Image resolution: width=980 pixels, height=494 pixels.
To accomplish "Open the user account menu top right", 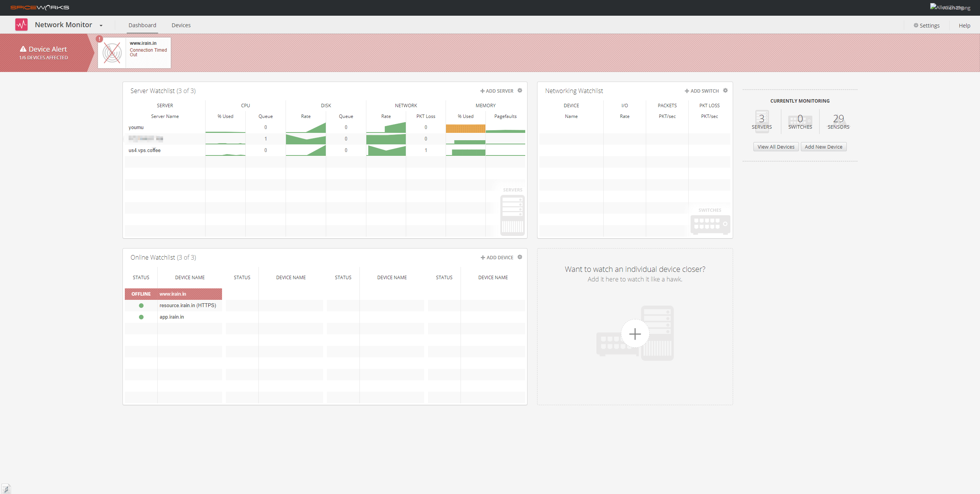I will [x=951, y=8].
